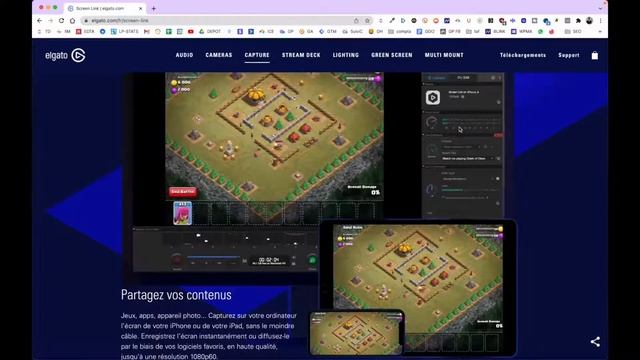Image resolution: width=640 pixels, height=360 pixels.
Task: Open the Chrome profile avatar
Action: [x=589, y=20]
